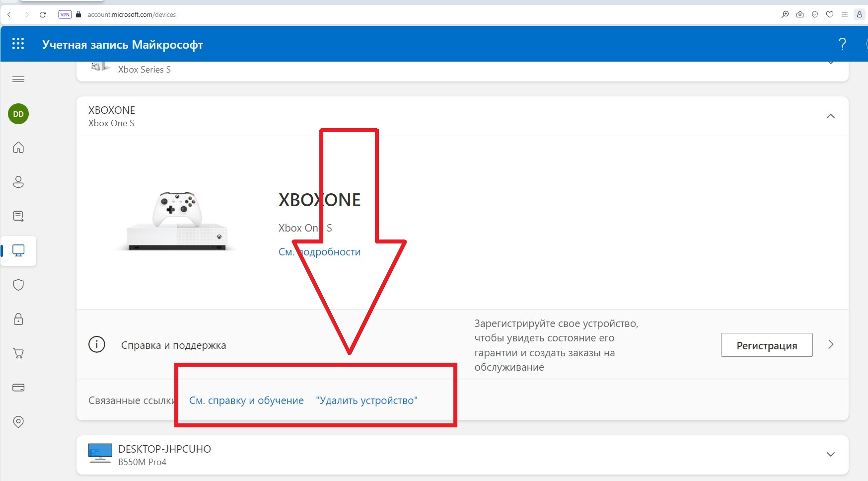Open the DD profile avatar
Image resolution: width=868 pixels, height=481 pixels.
(18, 114)
